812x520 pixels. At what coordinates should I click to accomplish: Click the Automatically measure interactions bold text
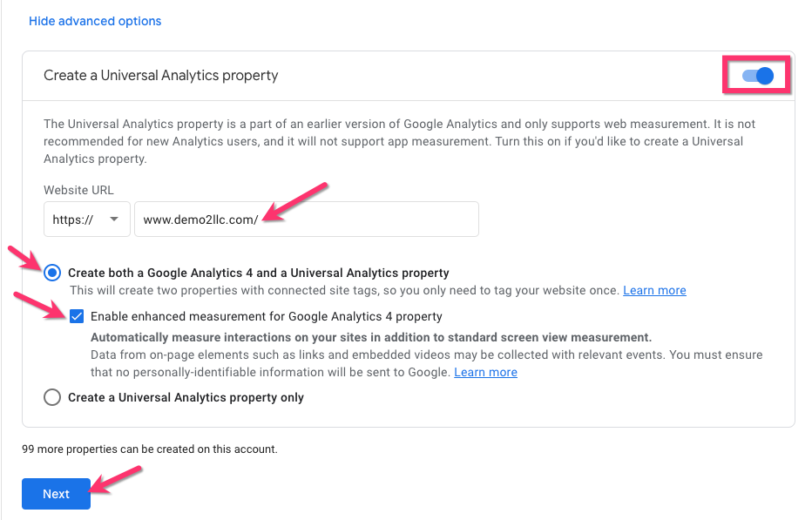370,337
